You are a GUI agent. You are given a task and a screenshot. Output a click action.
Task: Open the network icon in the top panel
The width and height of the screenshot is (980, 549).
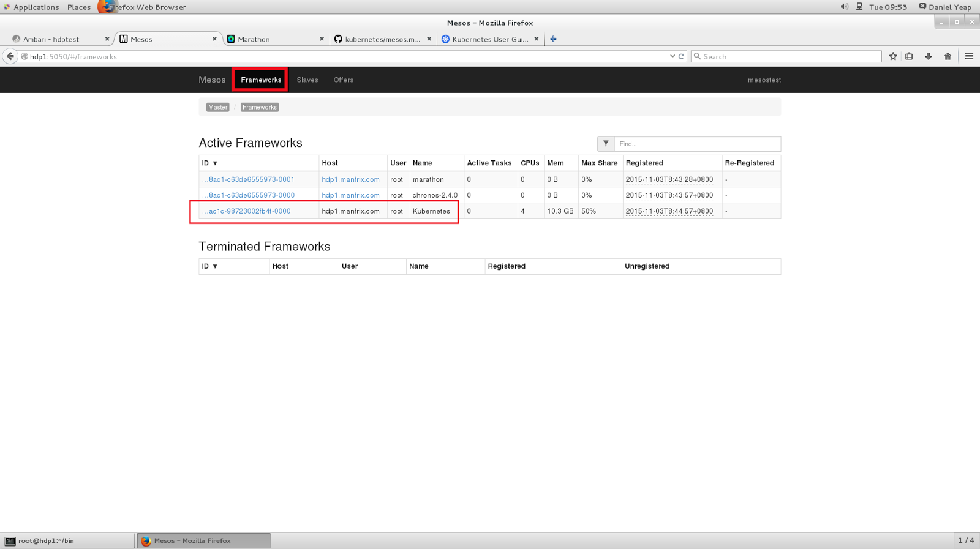(x=859, y=7)
